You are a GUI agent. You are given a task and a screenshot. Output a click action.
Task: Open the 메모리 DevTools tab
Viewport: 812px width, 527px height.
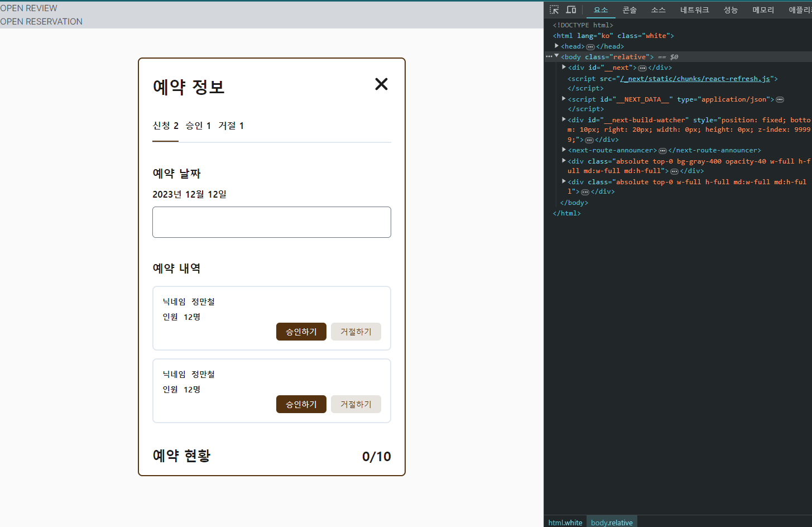(763, 10)
